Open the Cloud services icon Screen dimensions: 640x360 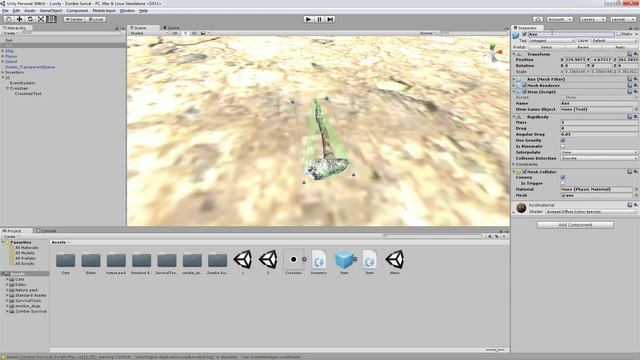point(538,19)
